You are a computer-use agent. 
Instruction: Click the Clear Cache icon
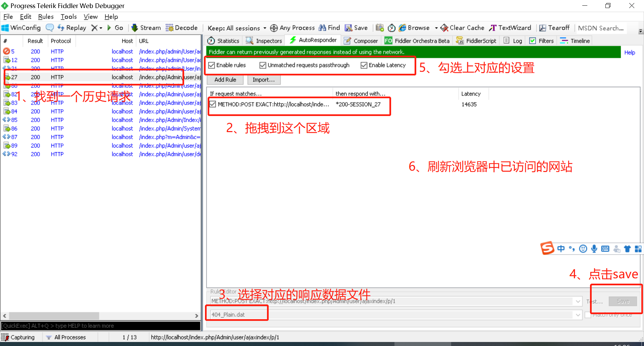(444, 28)
